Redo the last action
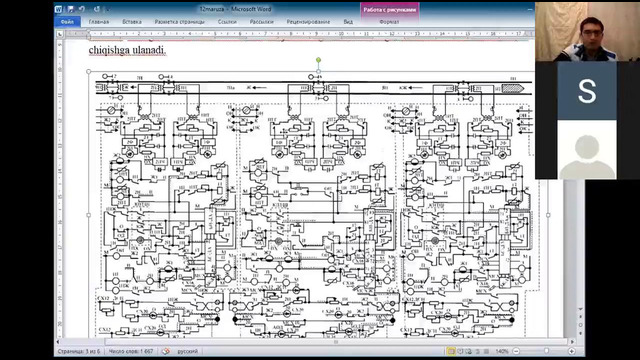640x360 pixels. coord(97,9)
